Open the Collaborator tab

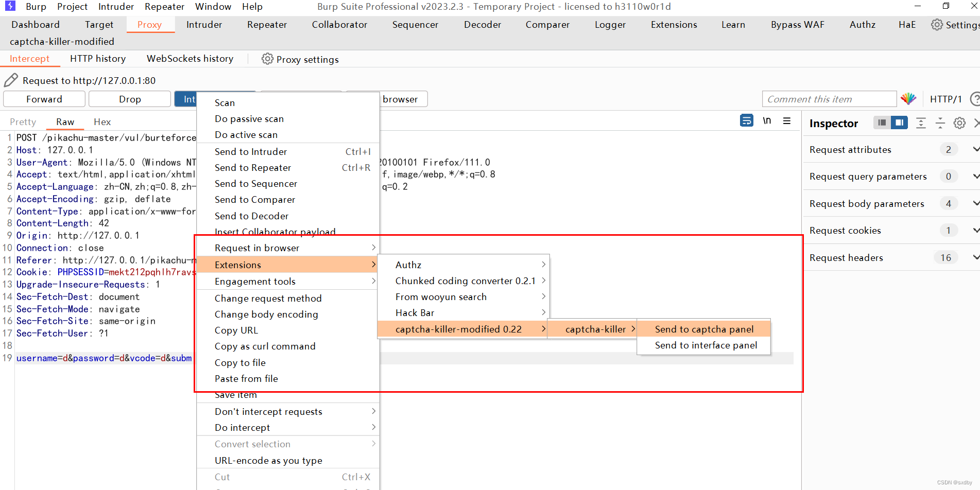pos(339,24)
